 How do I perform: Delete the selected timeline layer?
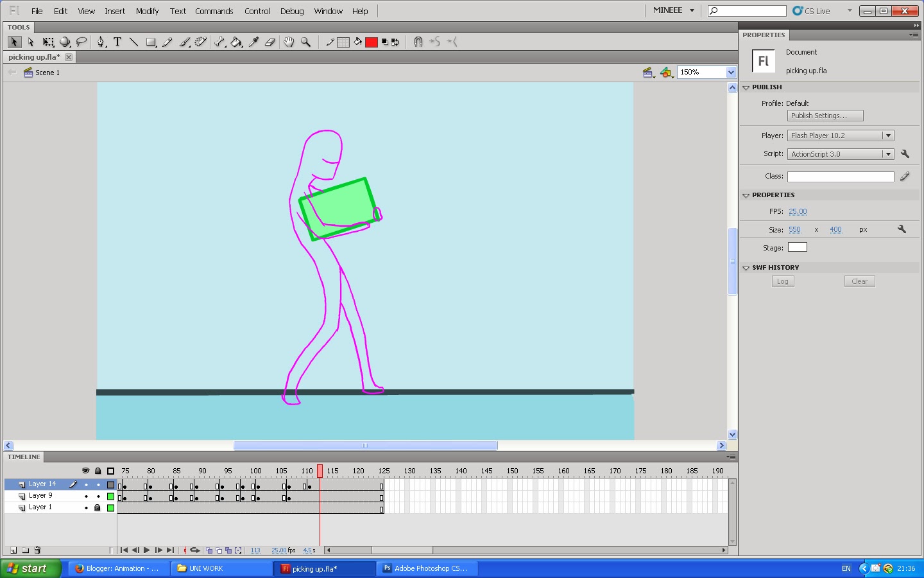[x=38, y=550]
